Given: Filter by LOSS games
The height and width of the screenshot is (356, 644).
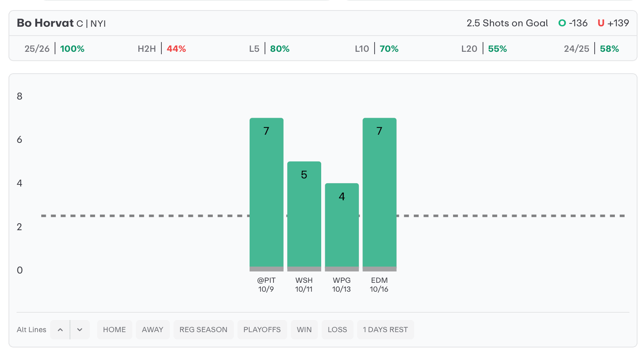Looking at the screenshot, I should pyautogui.click(x=337, y=330).
